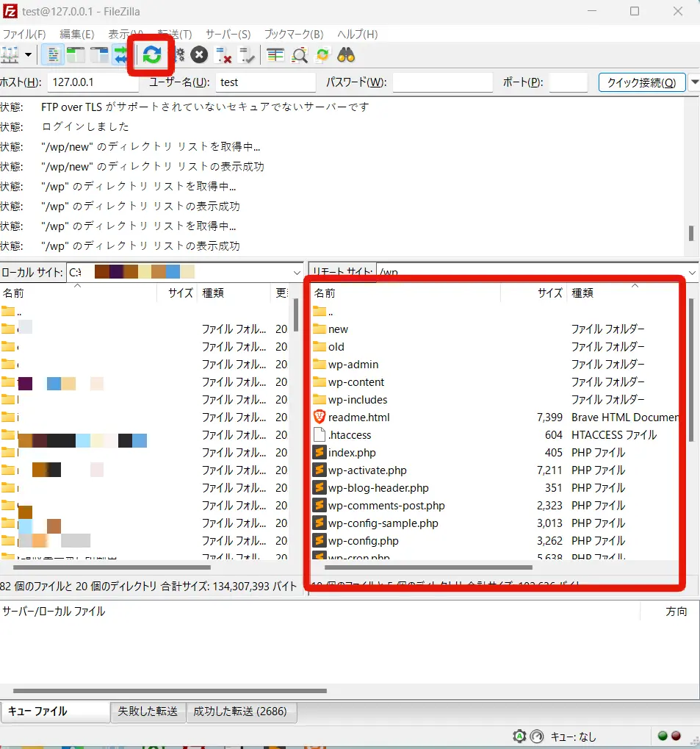Open directory comparison magnifier icon
Image resolution: width=700 pixels, height=749 pixels.
(299, 54)
